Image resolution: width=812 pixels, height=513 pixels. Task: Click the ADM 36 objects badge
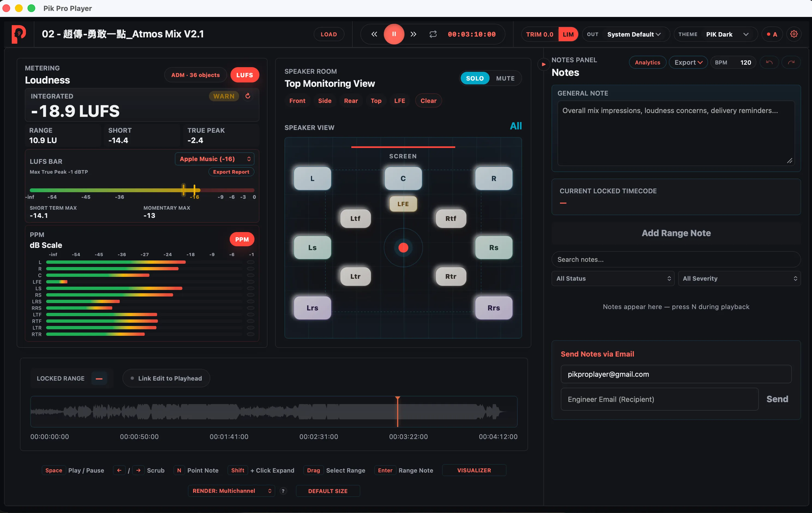click(x=195, y=75)
